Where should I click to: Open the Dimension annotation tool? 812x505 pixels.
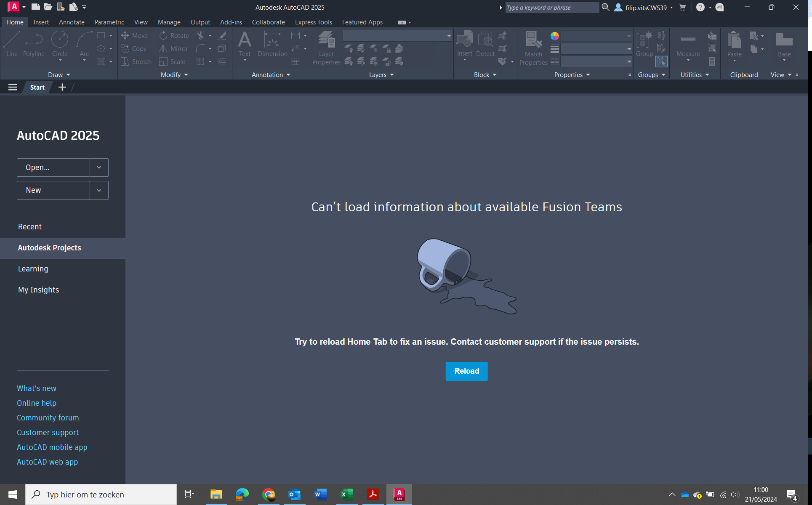point(272,44)
